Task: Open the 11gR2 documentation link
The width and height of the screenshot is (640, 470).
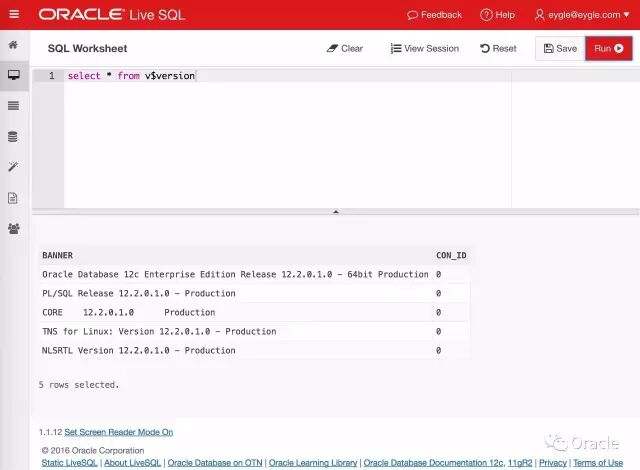Action: 520,463
